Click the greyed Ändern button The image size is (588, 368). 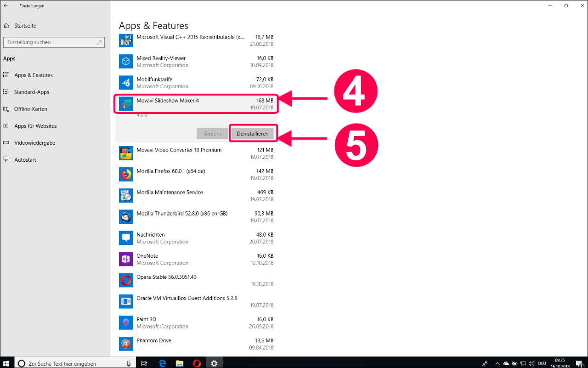tap(212, 133)
